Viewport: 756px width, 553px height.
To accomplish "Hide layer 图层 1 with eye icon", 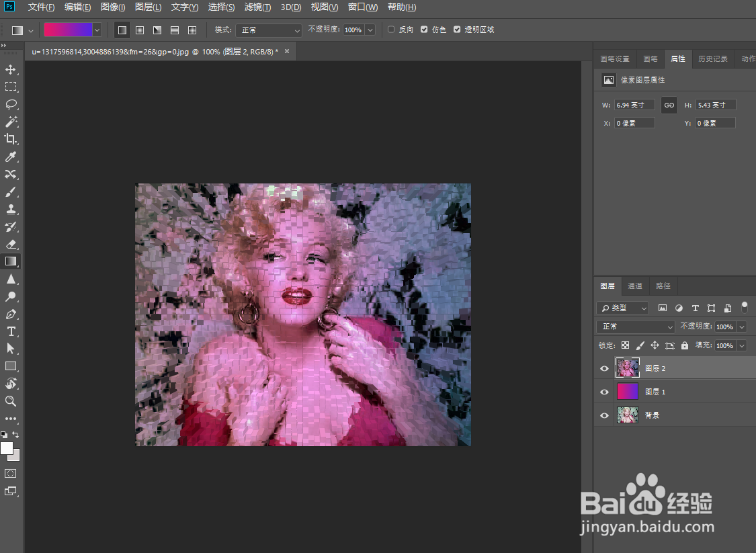I will [604, 392].
